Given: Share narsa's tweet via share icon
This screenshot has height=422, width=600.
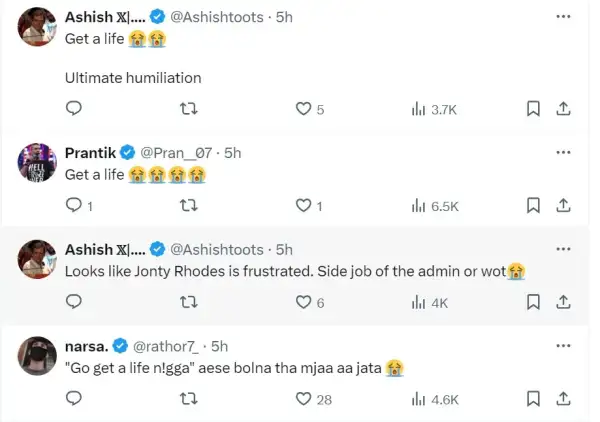Looking at the screenshot, I should point(563,399).
